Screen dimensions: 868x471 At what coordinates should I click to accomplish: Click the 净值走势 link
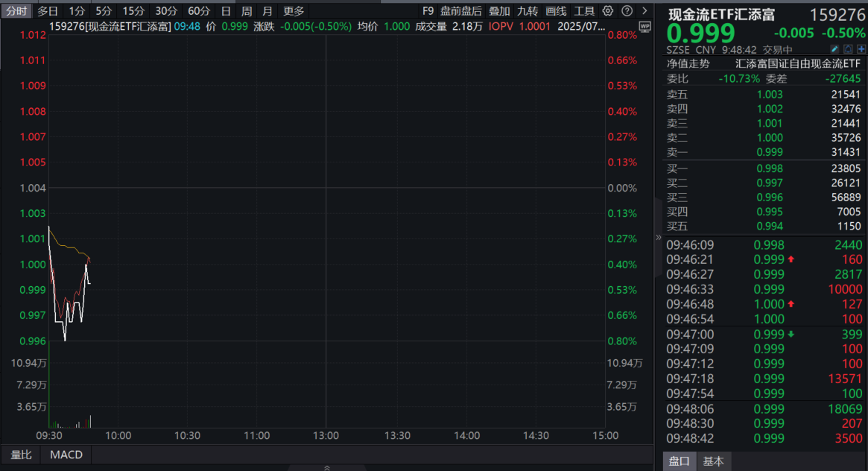[x=688, y=64]
